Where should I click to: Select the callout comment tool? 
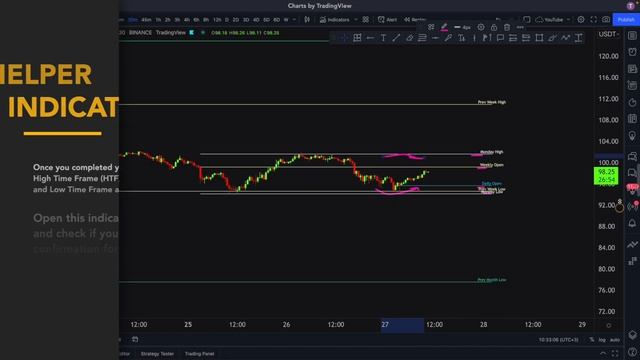coord(500,38)
